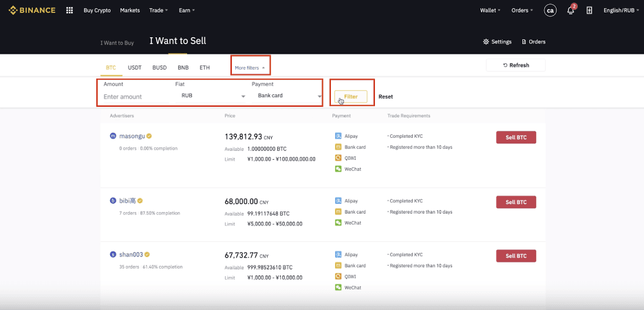Click the Advertisers column header
This screenshot has height=310, width=644.
(x=122, y=116)
